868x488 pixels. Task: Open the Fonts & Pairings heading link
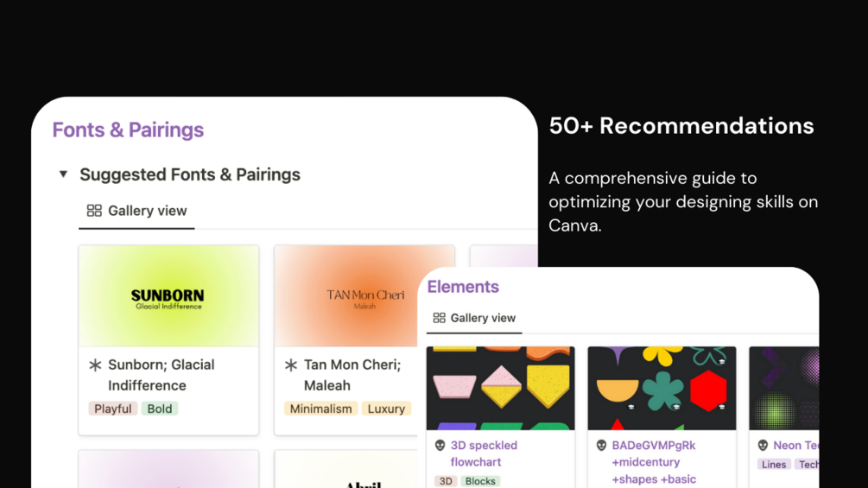coord(128,130)
